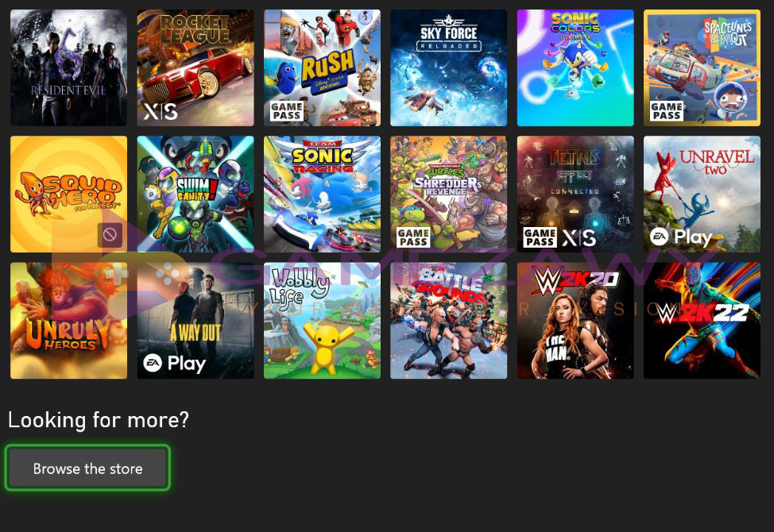Screen dimensions: 774x532
Task: Click X|S badge on Tetris Effect Connected
Action: click(579, 238)
